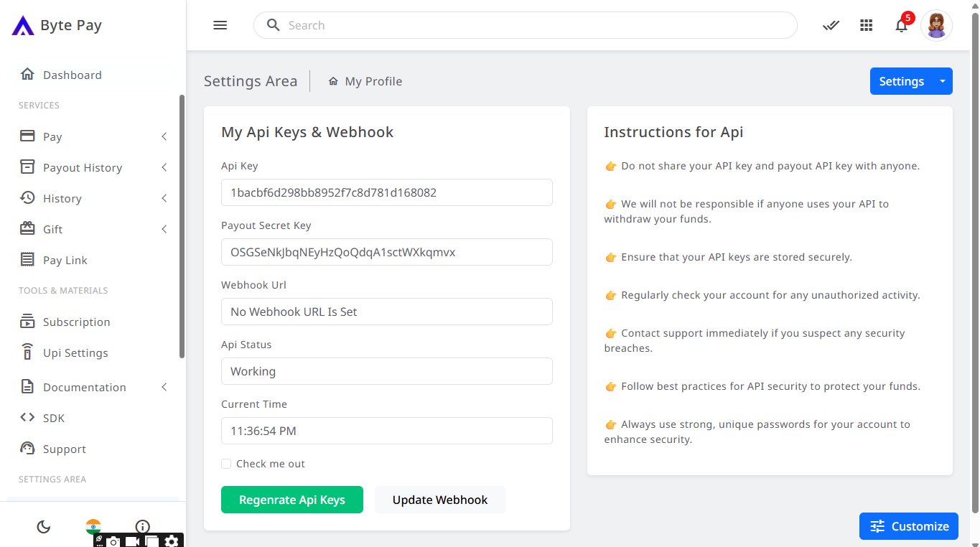Open the Customize panel button
The image size is (980, 547).
(x=909, y=526)
